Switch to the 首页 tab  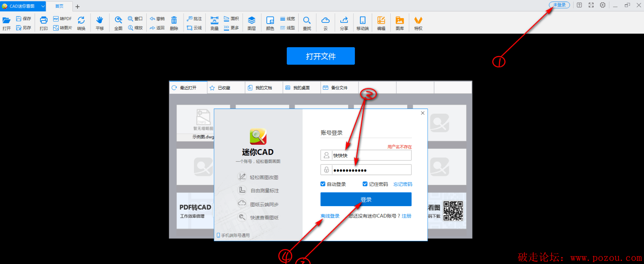[x=59, y=6]
